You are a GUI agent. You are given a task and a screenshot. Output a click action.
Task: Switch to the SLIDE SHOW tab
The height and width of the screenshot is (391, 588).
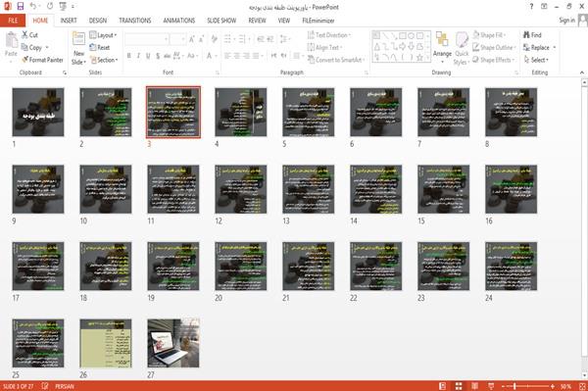pos(221,21)
